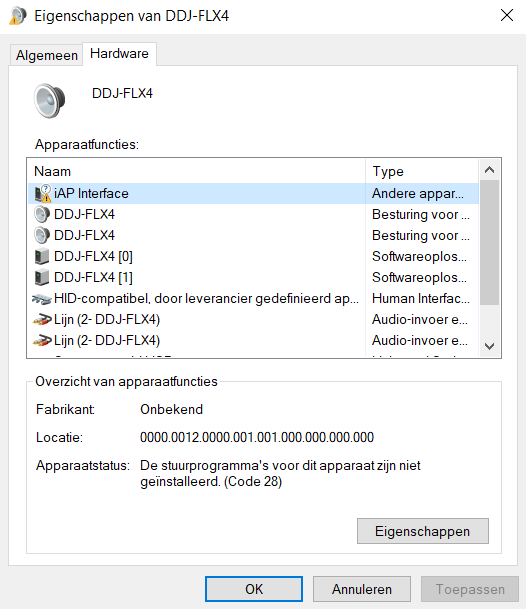
Task: Click the scroll up arrow in device list
Action: pos(489,170)
